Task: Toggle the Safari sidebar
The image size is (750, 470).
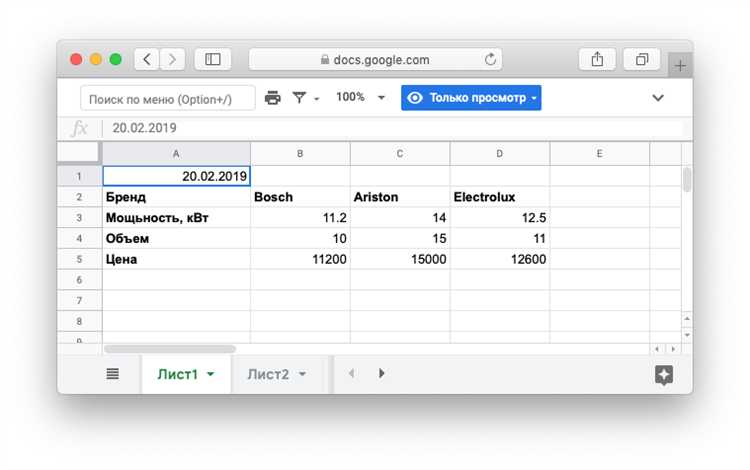Action: point(213,60)
